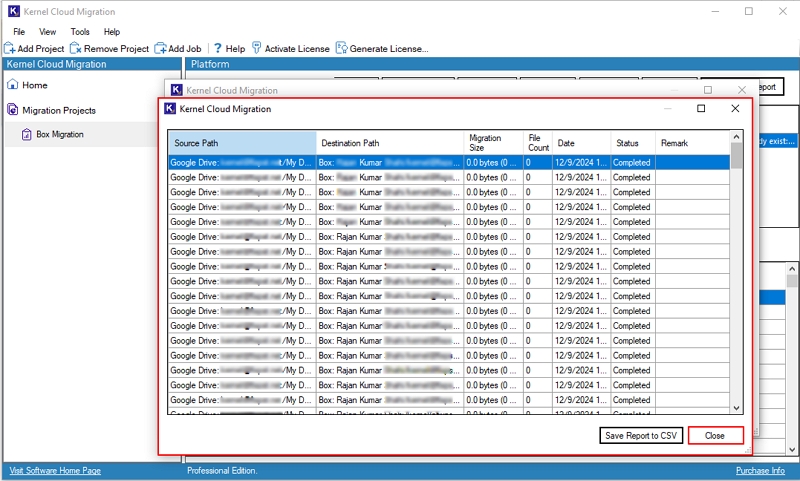Image resolution: width=800 pixels, height=481 pixels.
Task: Click the Remark column header
Action: coord(693,143)
